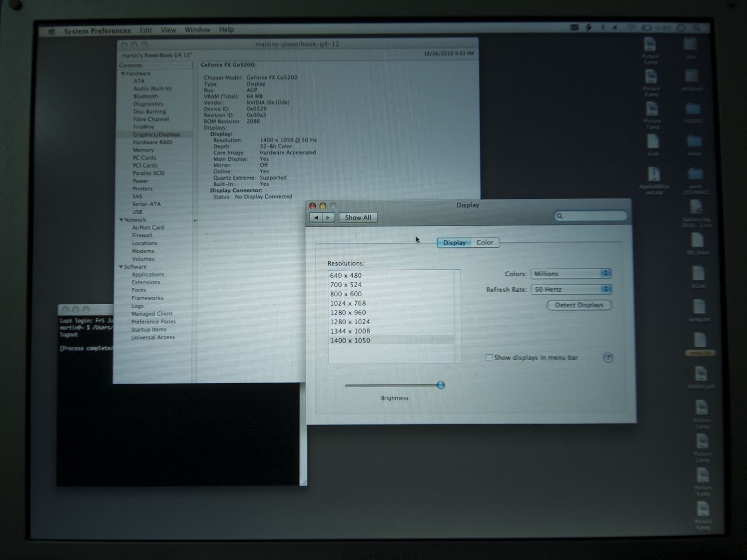Open the Edit menu
This screenshot has width=747, height=560.
[146, 30]
